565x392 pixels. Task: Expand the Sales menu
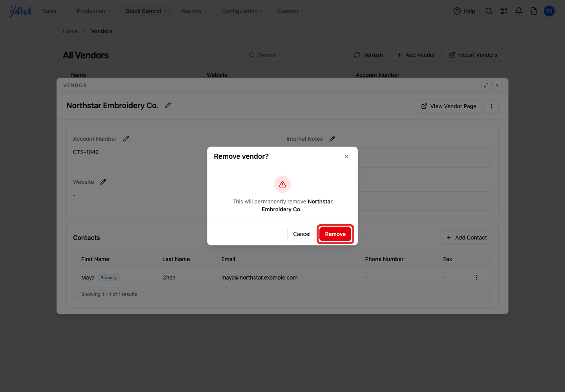(x=52, y=11)
